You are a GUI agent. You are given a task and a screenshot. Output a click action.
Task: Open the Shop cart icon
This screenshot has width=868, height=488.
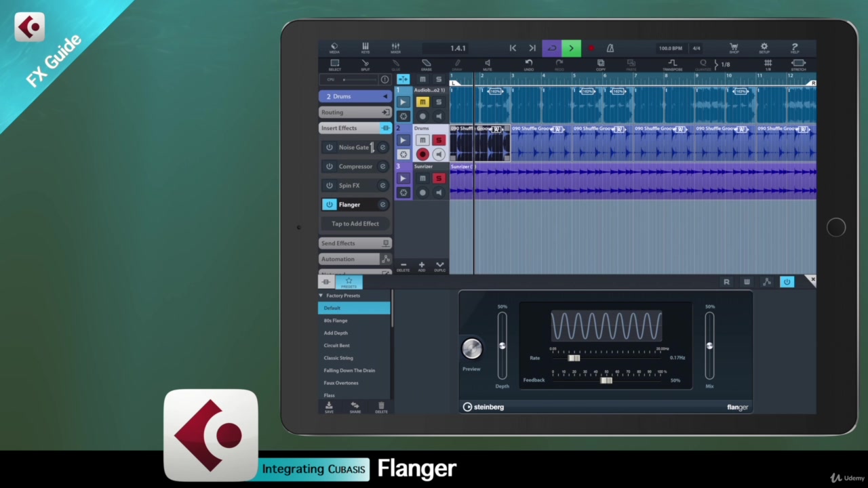[734, 48]
